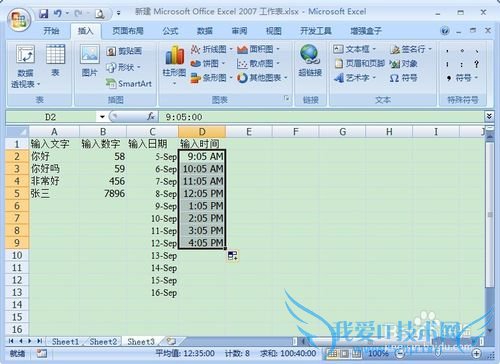Insert a symbol (Ω 符号)
Viewport: 500px width, 364px height.
pyautogui.click(x=403, y=78)
